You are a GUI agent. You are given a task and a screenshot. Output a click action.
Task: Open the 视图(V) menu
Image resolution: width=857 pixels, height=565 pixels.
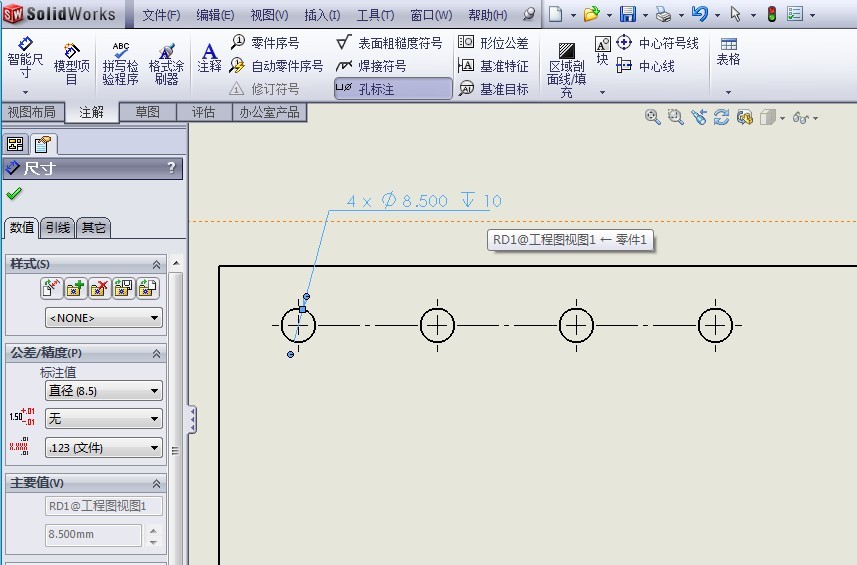(269, 15)
